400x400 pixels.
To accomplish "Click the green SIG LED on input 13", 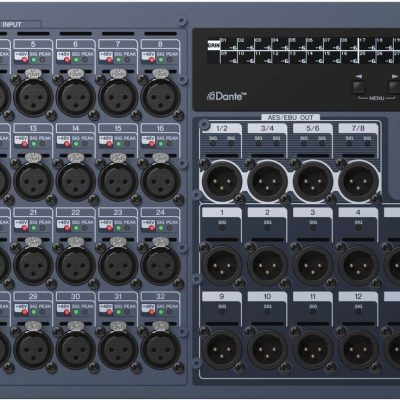I will [x=33, y=144].
